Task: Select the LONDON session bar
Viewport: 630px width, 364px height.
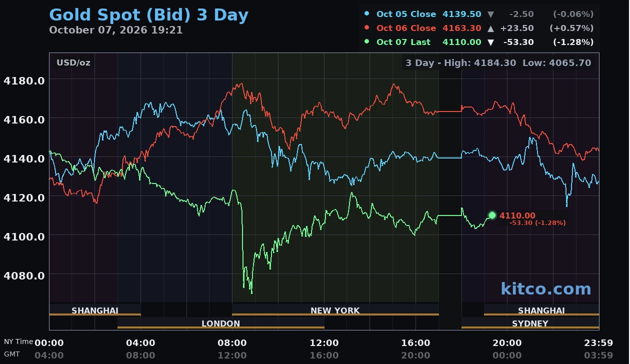Action: [220, 323]
